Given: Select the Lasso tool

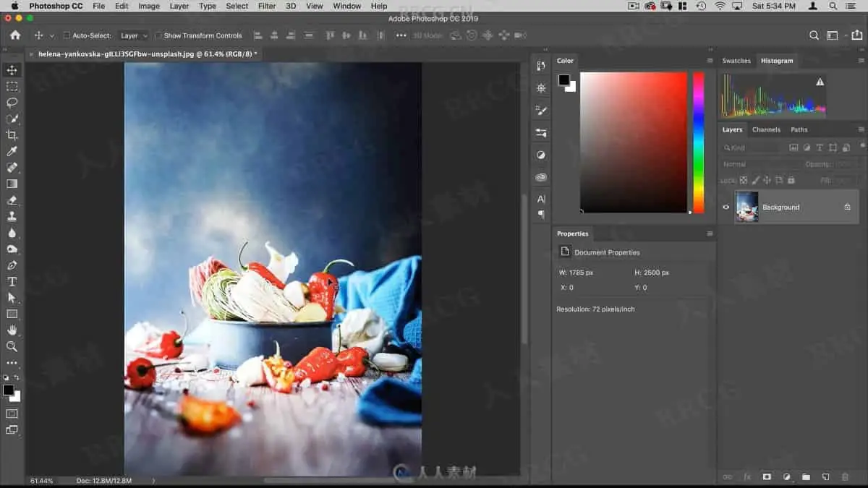Looking at the screenshot, I should 12,103.
